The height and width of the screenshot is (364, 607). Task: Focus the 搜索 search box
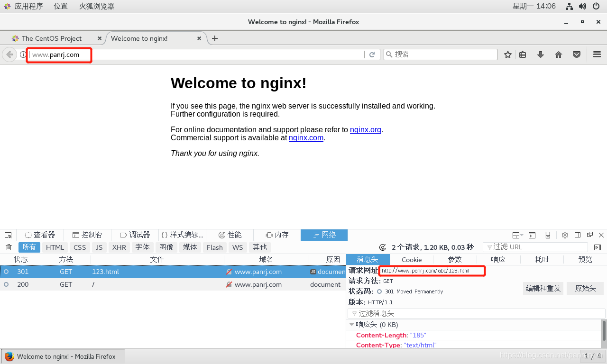(x=441, y=55)
